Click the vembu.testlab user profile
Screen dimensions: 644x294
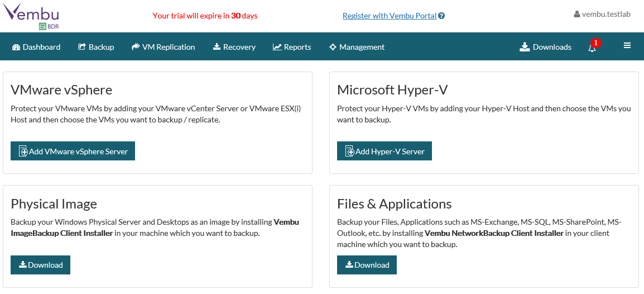tap(602, 15)
